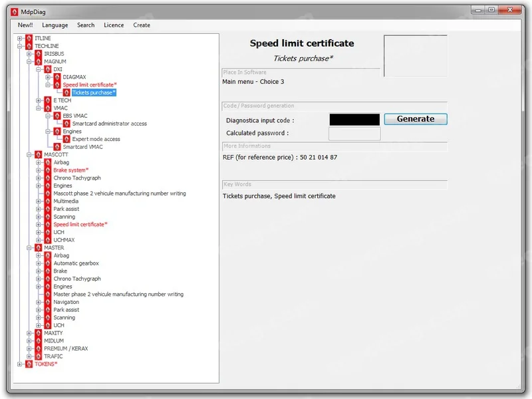Expand the MAXITY tree node

pos(29,333)
